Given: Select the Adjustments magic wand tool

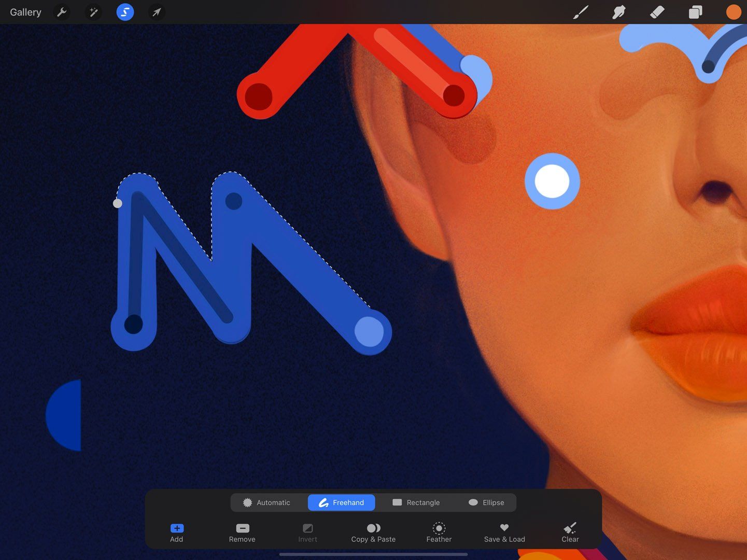Looking at the screenshot, I should point(93,11).
